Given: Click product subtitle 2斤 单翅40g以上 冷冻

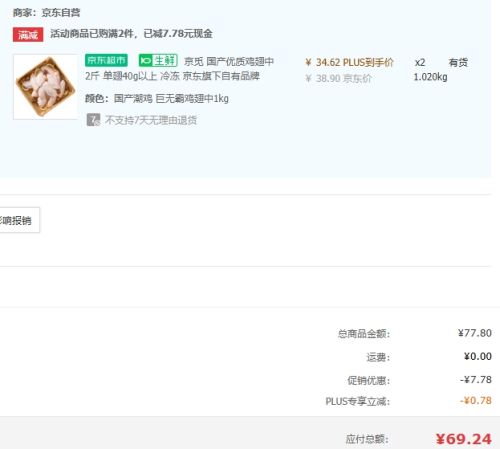Looking at the screenshot, I should click(133, 76).
